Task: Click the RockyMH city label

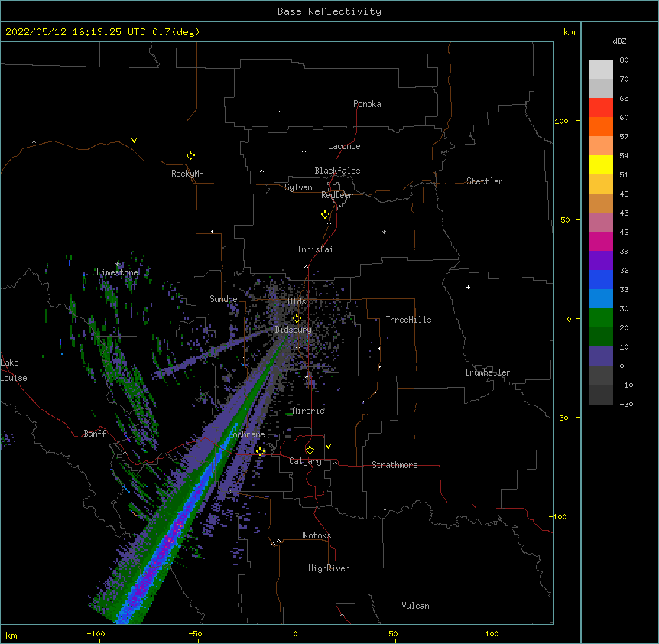Action: tap(187, 174)
